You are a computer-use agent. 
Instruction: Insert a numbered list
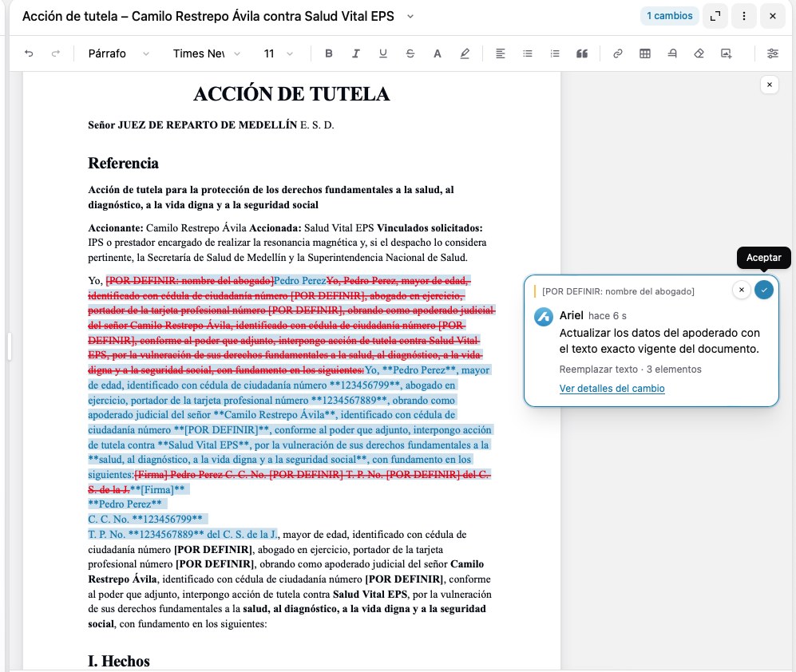coord(555,53)
